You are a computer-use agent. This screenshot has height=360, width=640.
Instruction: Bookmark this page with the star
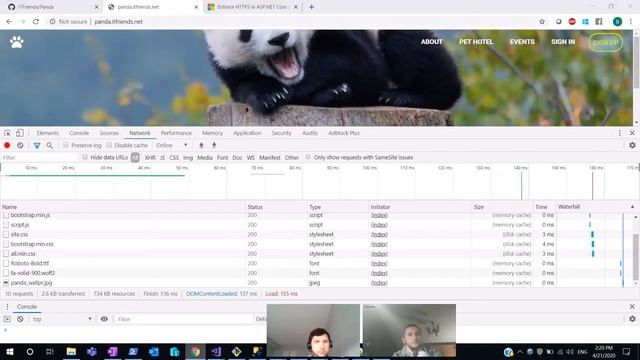[542, 22]
